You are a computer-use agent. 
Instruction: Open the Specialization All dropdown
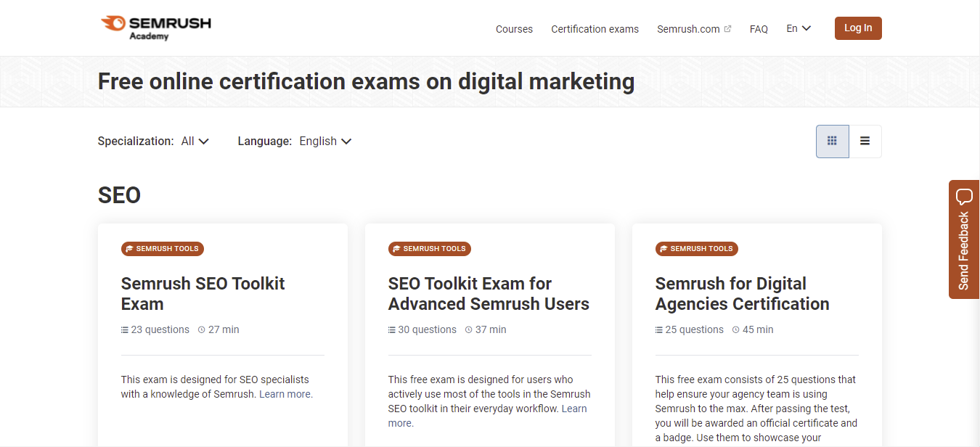point(195,141)
